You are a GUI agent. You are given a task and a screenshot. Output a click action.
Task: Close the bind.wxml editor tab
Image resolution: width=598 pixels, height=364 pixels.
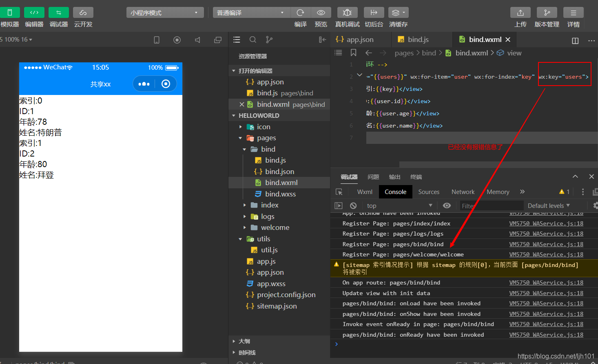point(508,40)
